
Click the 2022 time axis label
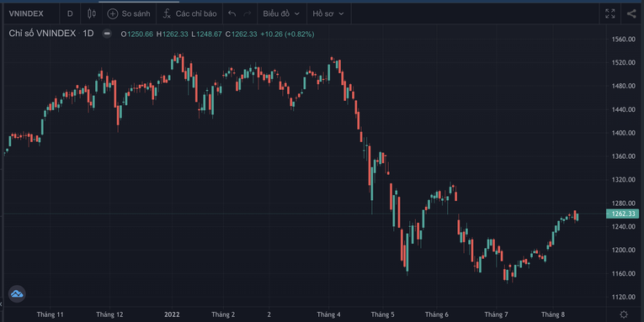(172, 314)
